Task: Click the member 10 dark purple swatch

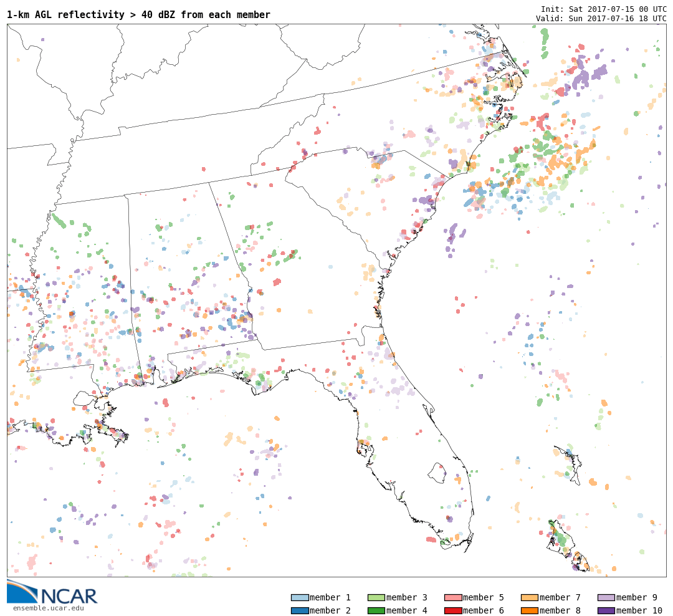Action: pos(606,610)
